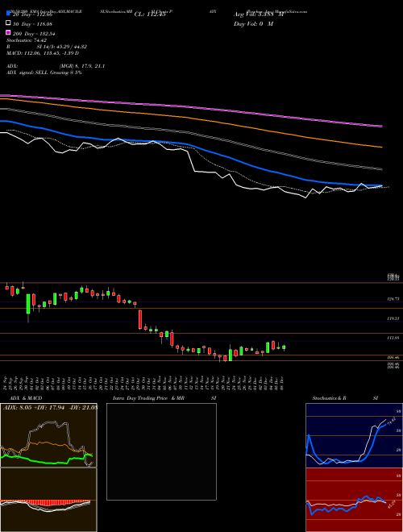This screenshot has width=403, height=532.
Task: Click the ADX +DY -DY readout line
Action: click(x=50, y=407)
